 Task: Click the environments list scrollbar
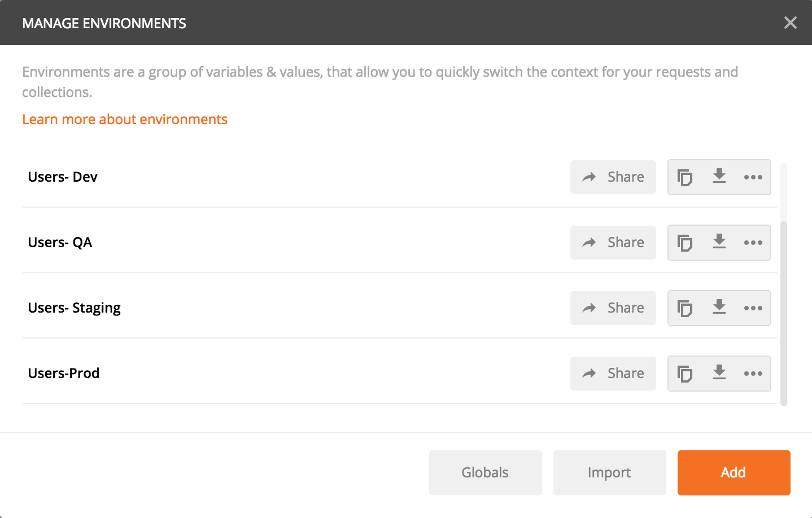(x=784, y=313)
